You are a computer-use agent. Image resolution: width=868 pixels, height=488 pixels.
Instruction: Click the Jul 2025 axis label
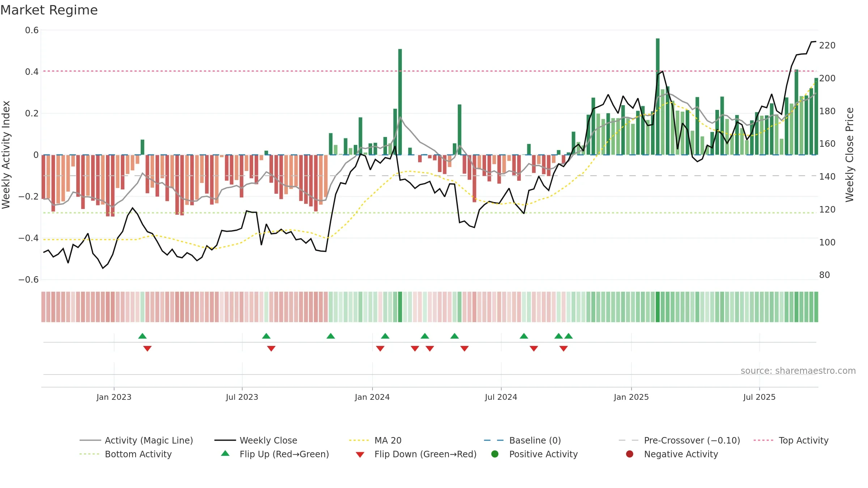[x=759, y=397]
